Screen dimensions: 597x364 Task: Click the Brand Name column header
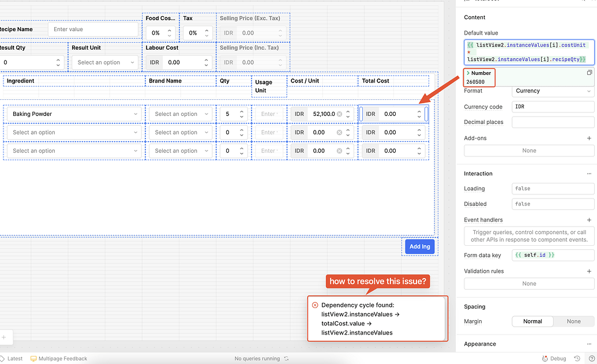point(165,81)
